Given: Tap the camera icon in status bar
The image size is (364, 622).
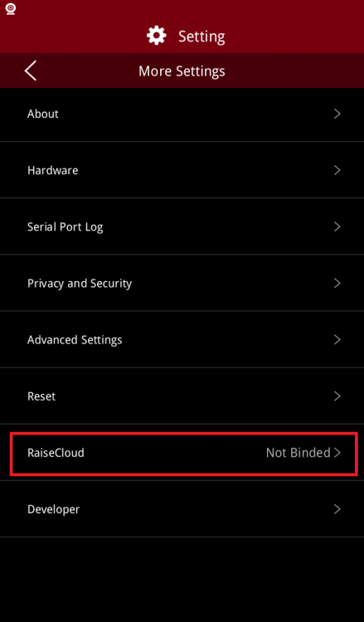Looking at the screenshot, I should (11, 9).
